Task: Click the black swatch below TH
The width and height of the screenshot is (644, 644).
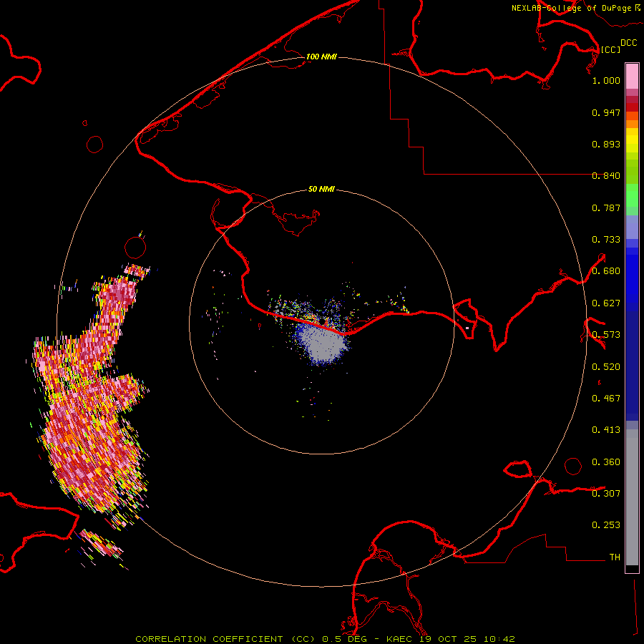Action: [632, 569]
